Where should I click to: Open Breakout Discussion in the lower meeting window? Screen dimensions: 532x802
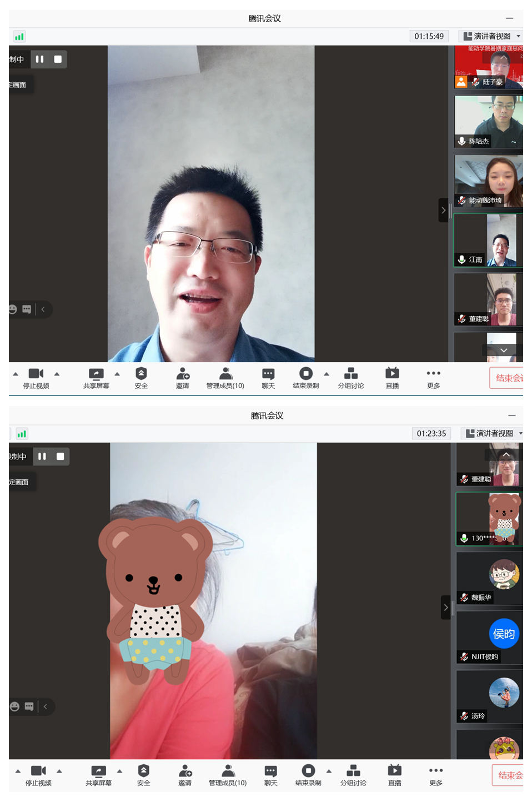pyautogui.click(x=353, y=775)
